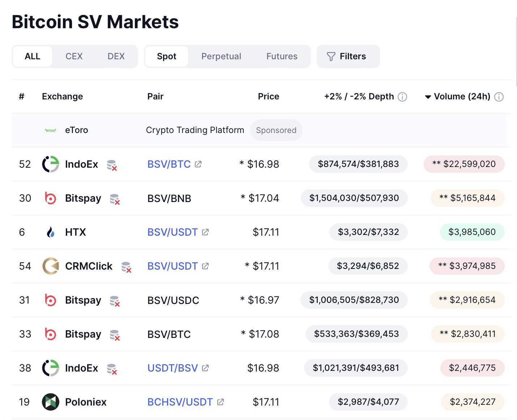Click the Poloniex exchange logo

pyautogui.click(x=51, y=402)
